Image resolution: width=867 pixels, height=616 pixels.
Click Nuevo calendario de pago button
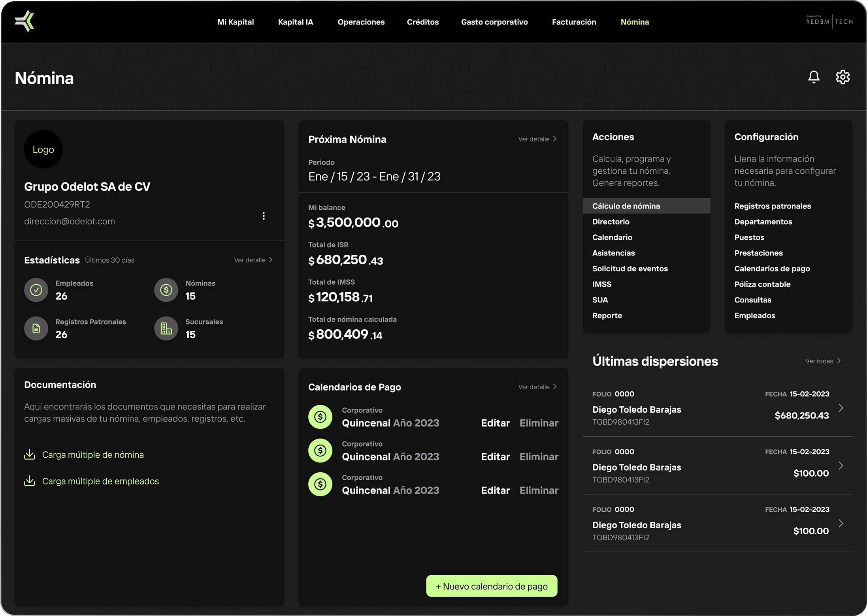click(492, 586)
